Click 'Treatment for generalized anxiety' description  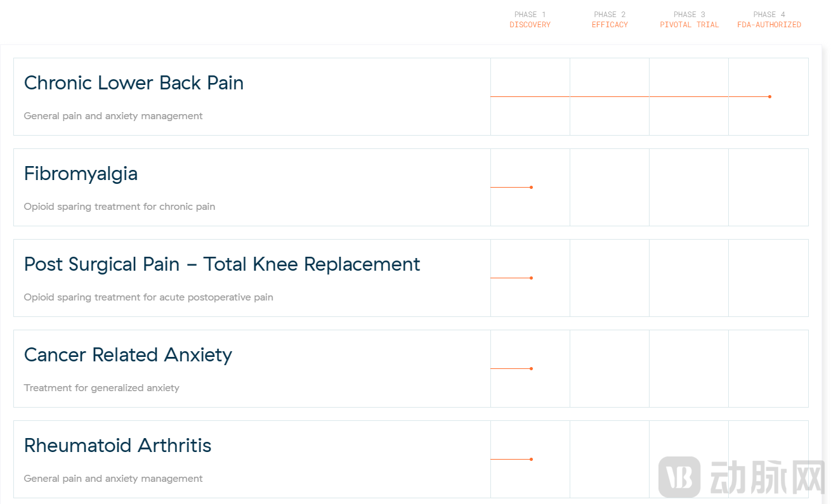101,388
